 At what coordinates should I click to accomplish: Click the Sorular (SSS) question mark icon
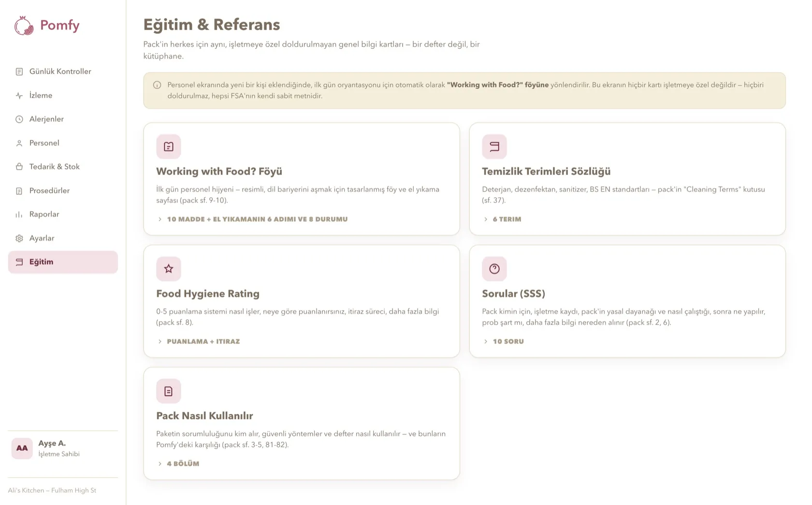pyautogui.click(x=494, y=269)
